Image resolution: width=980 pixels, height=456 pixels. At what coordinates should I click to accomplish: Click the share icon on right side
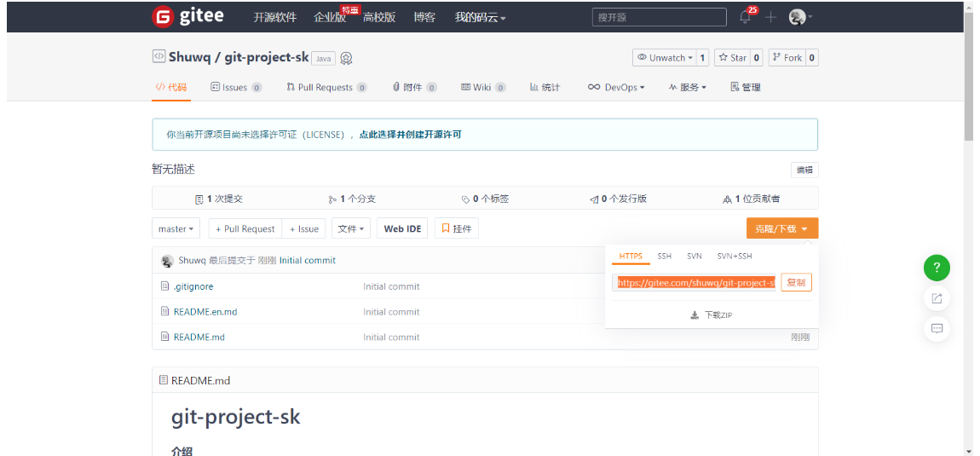coord(937,298)
